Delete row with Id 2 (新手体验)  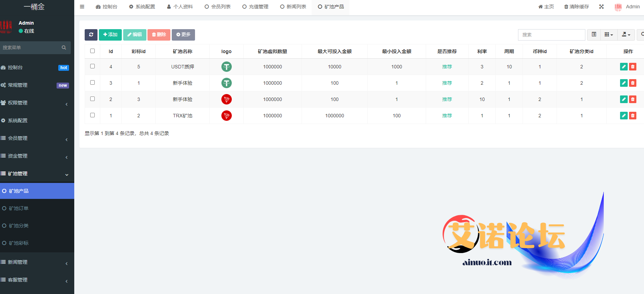[633, 99]
